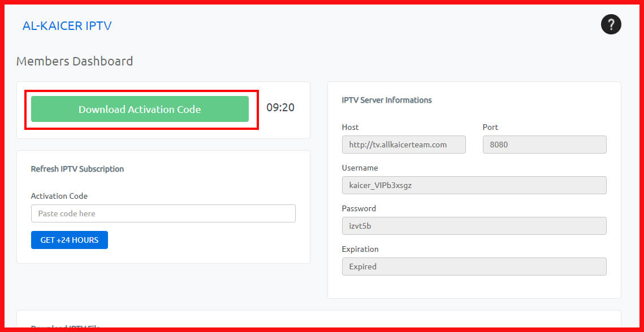Click the Username field kaicer_VIPb3xsgz

(x=474, y=185)
